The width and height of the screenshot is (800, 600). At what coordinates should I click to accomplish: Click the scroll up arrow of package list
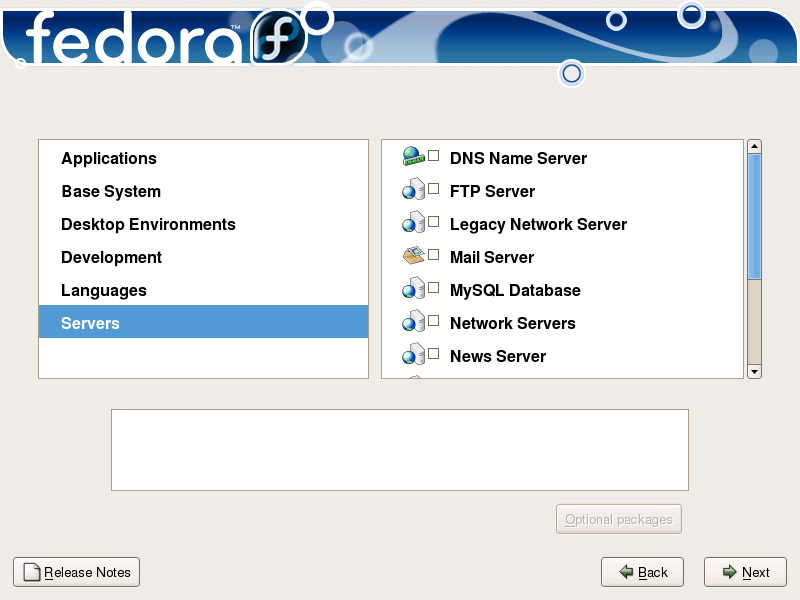[x=754, y=146]
